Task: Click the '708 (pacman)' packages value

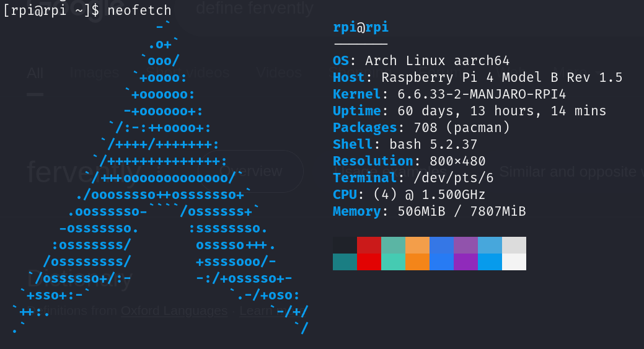Action: pos(462,128)
